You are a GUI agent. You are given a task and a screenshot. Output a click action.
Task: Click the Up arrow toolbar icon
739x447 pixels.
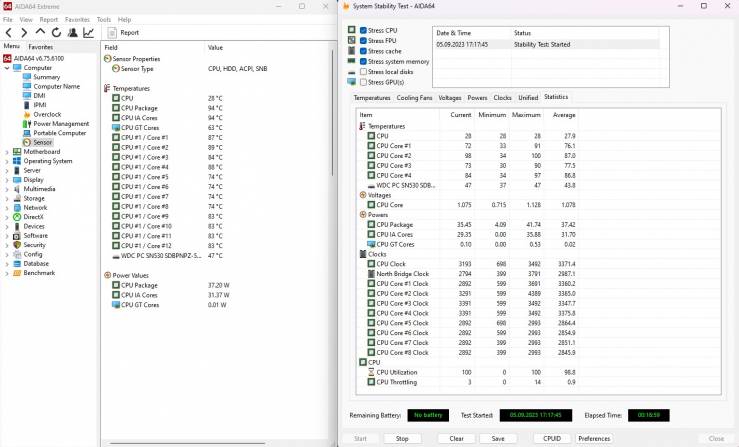tap(41, 32)
